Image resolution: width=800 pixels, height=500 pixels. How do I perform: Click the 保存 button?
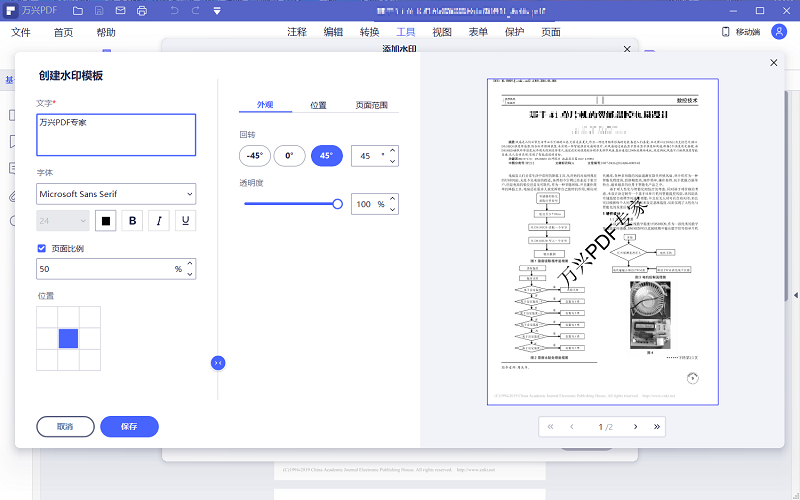pyautogui.click(x=129, y=426)
